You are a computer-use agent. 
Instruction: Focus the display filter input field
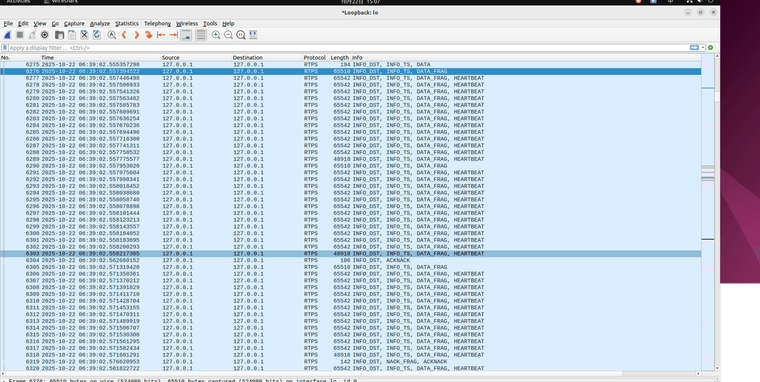pos(349,48)
